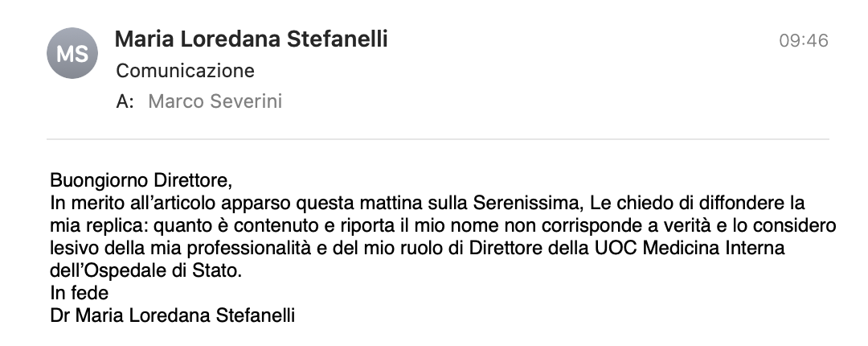Select the recipient Marco Severini
The height and width of the screenshot is (346, 868).
(x=215, y=101)
